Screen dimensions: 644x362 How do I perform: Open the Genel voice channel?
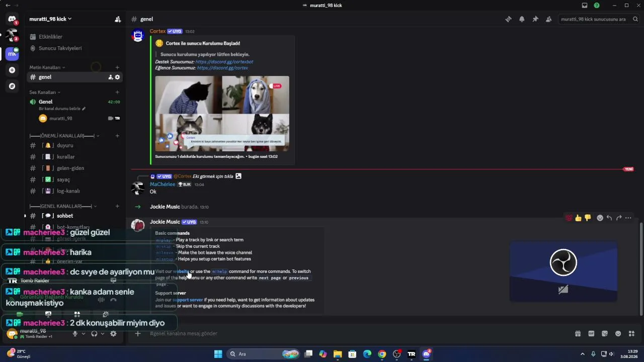(x=74, y=102)
